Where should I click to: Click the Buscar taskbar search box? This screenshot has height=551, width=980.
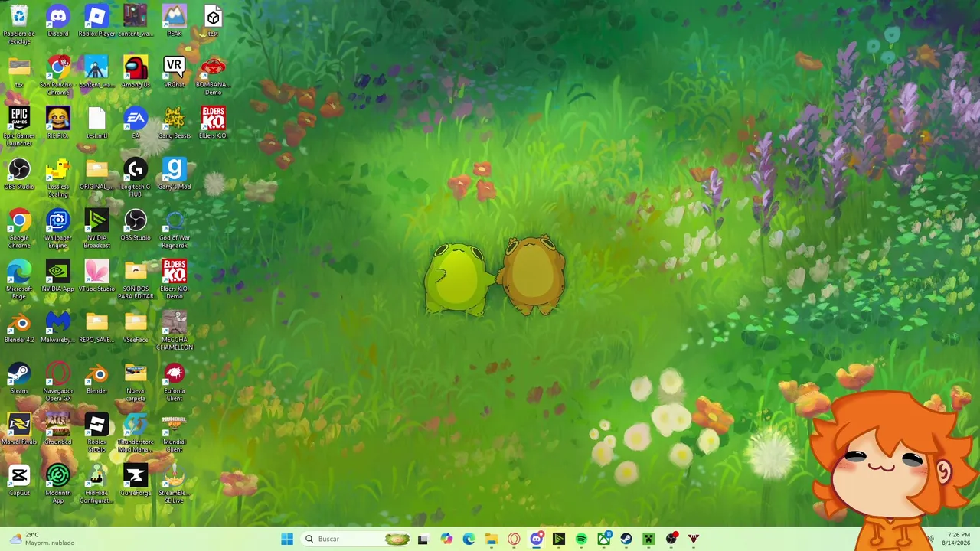click(354, 539)
